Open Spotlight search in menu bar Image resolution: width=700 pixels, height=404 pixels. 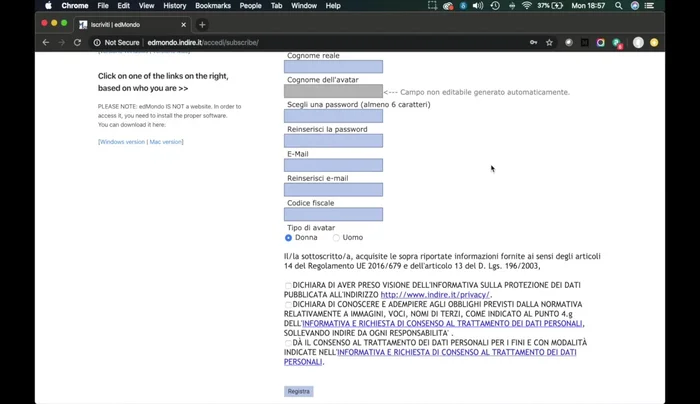point(619,6)
